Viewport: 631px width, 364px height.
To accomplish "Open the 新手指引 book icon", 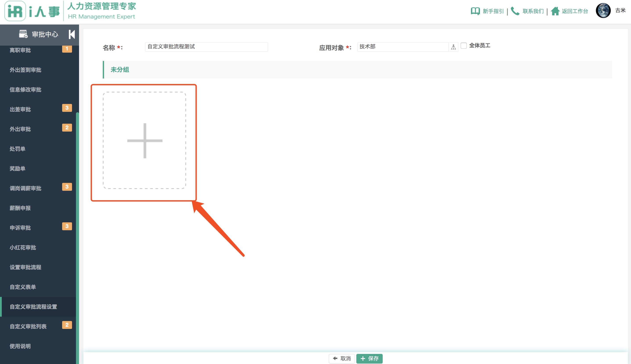I will (475, 11).
